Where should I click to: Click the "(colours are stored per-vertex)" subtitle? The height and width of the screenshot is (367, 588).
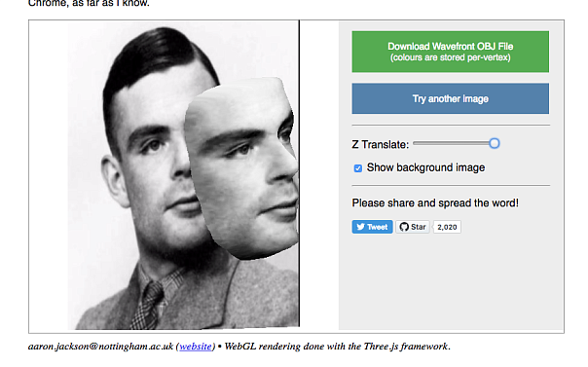(451, 57)
